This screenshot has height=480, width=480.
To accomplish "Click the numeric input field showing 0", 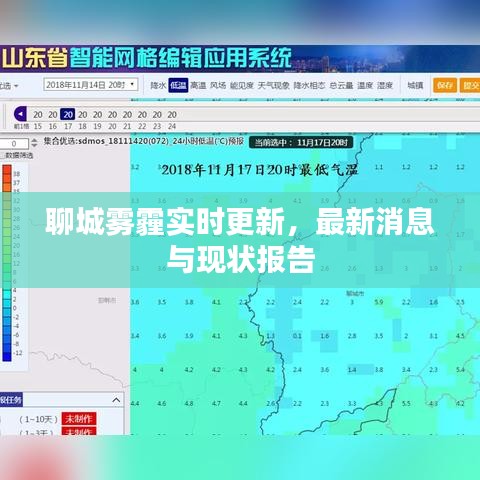I will pos(14,144).
